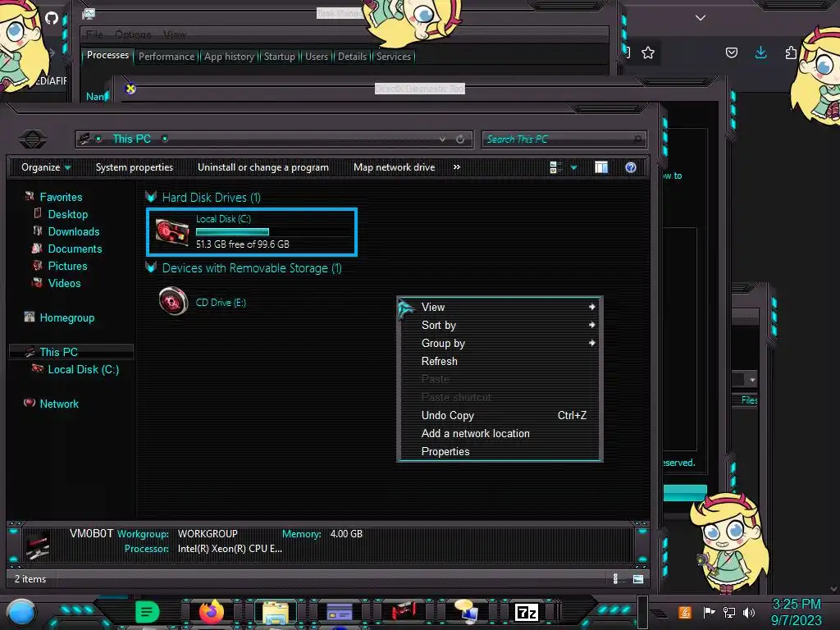Choose Refresh from the context menu
This screenshot has width=840, height=630.
(500, 361)
